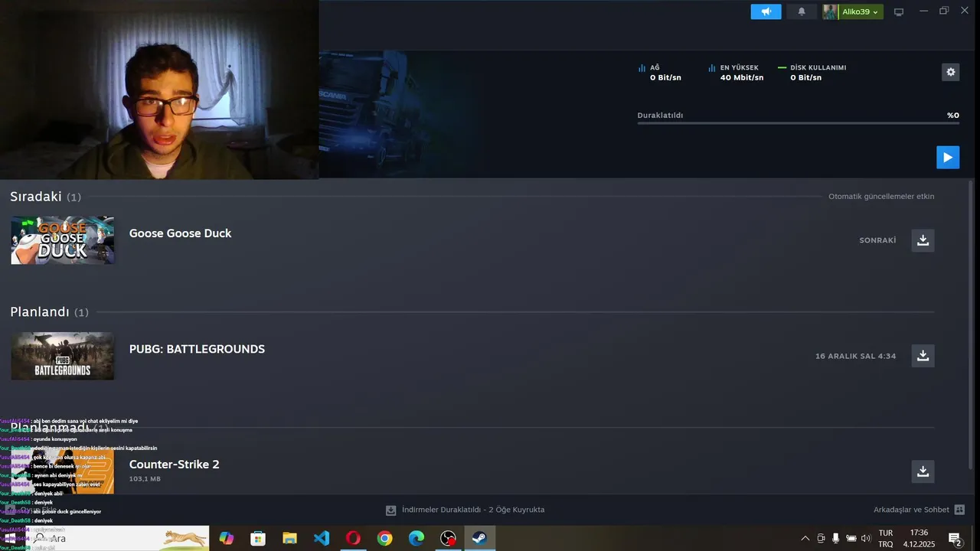The width and height of the screenshot is (980, 551).
Task: Select the Goose Goose Duck title
Action: 180,233
